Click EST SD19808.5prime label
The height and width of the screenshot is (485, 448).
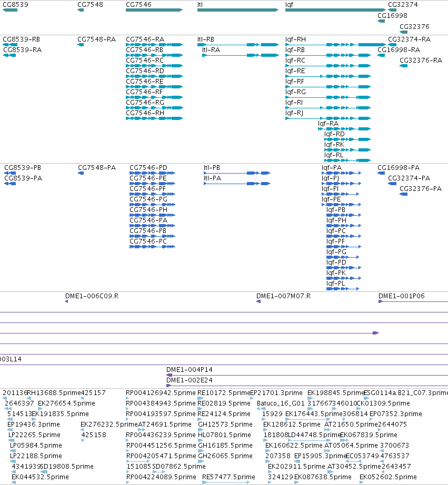tap(67, 467)
